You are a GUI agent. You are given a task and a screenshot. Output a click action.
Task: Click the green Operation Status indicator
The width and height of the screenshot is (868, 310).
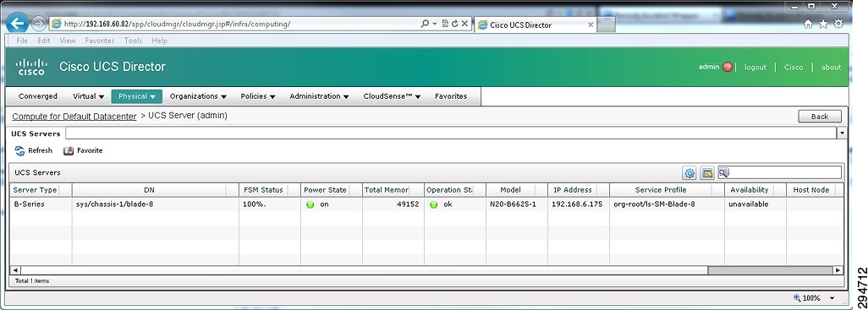pyautogui.click(x=433, y=204)
